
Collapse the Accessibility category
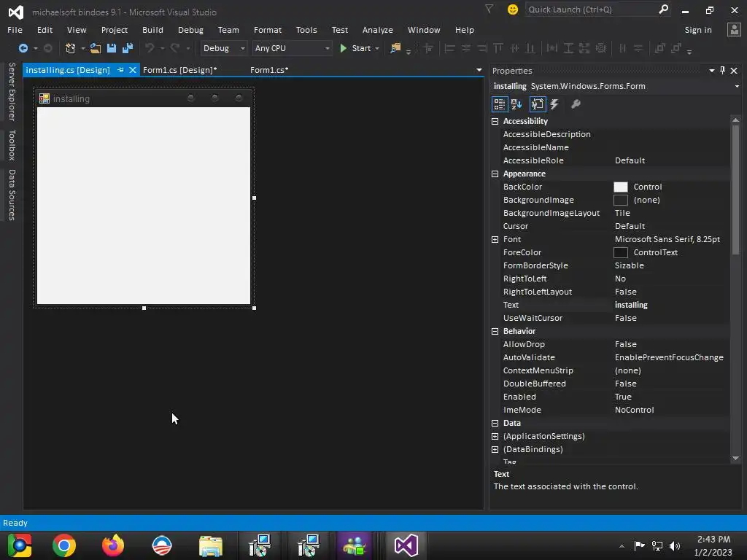click(495, 122)
